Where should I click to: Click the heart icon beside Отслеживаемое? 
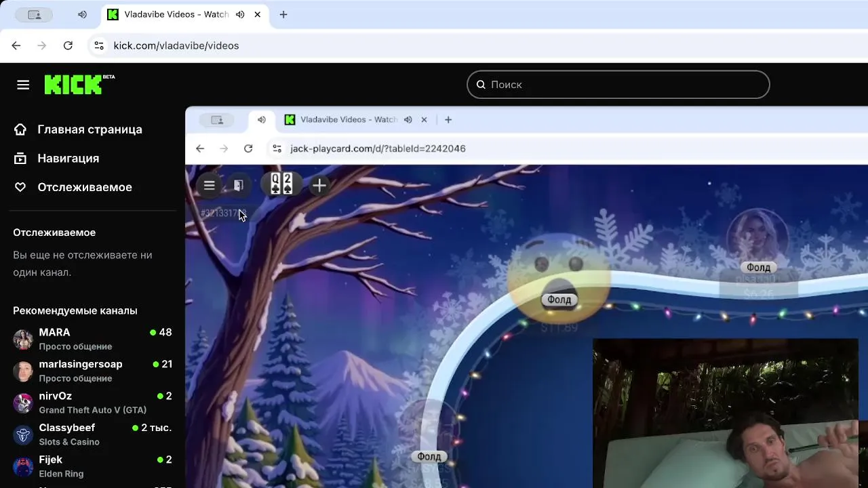coord(20,187)
